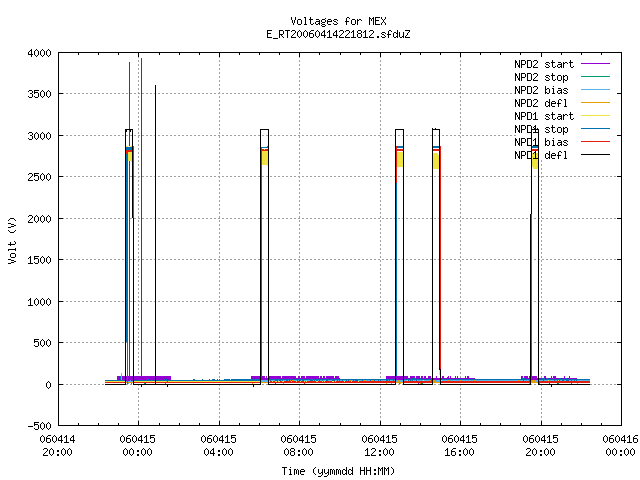Click the 'NPD2 start' legend label

click(x=544, y=64)
